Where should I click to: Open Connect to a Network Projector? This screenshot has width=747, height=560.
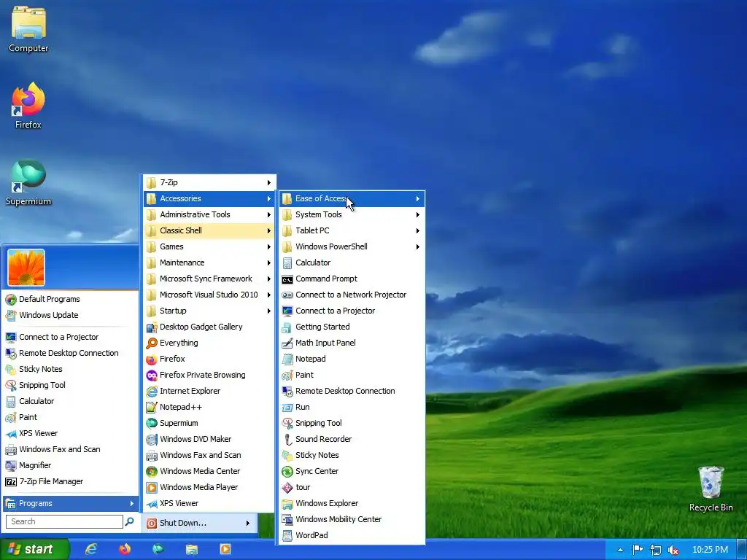[x=352, y=295]
